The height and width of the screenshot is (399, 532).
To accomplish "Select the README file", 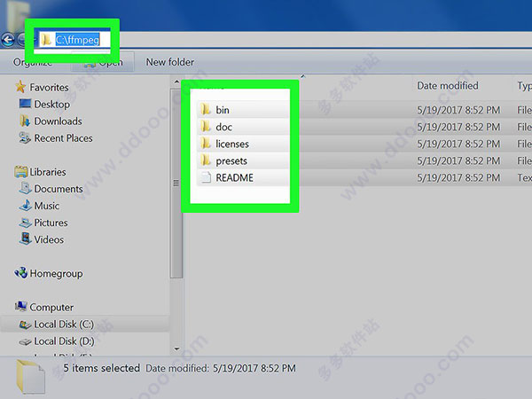I will click(234, 178).
